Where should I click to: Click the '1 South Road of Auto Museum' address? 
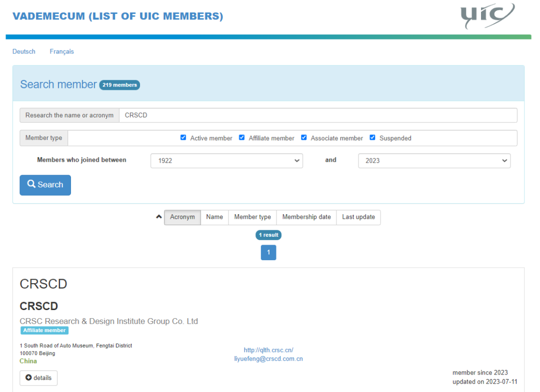click(x=76, y=346)
